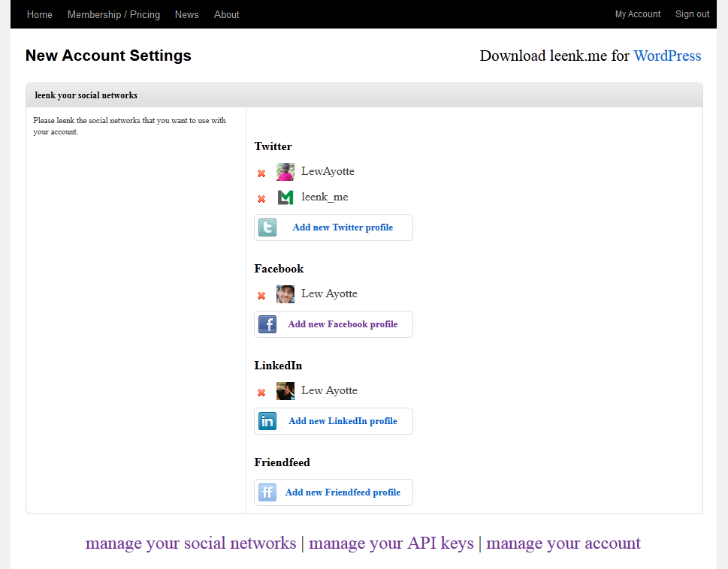
Task: Remove the LewAyotte Twitter profile
Action: click(x=261, y=173)
